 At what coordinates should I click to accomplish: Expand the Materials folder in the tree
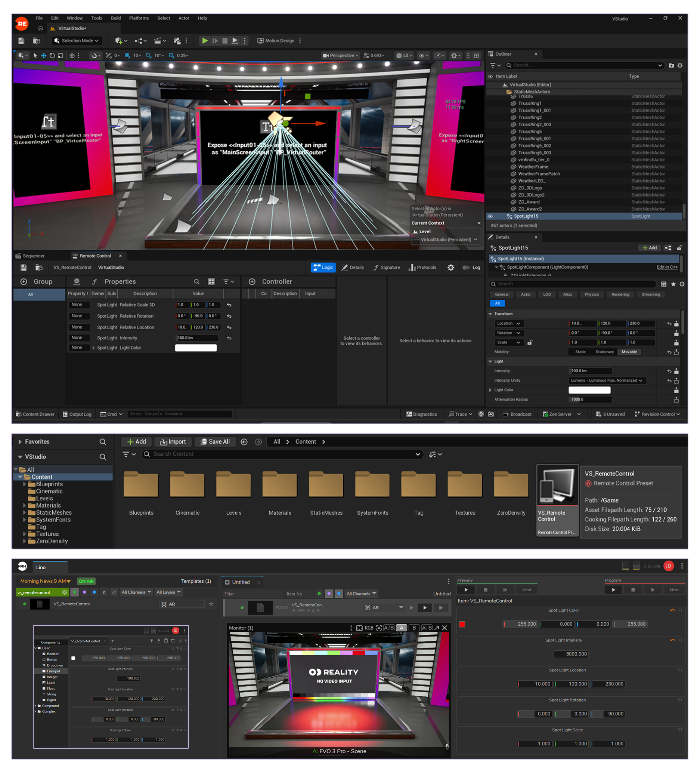click(x=25, y=505)
